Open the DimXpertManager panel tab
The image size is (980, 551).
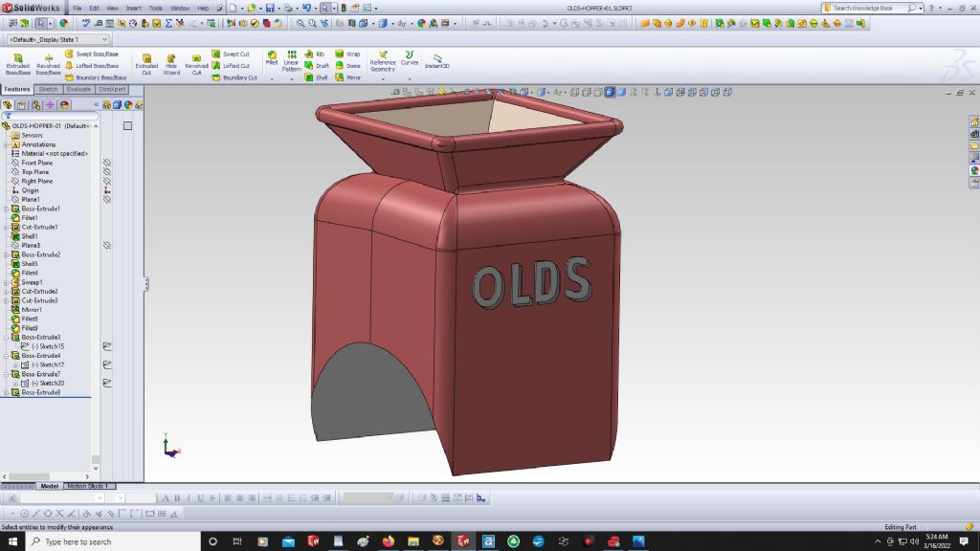click(x=50, y=105)
